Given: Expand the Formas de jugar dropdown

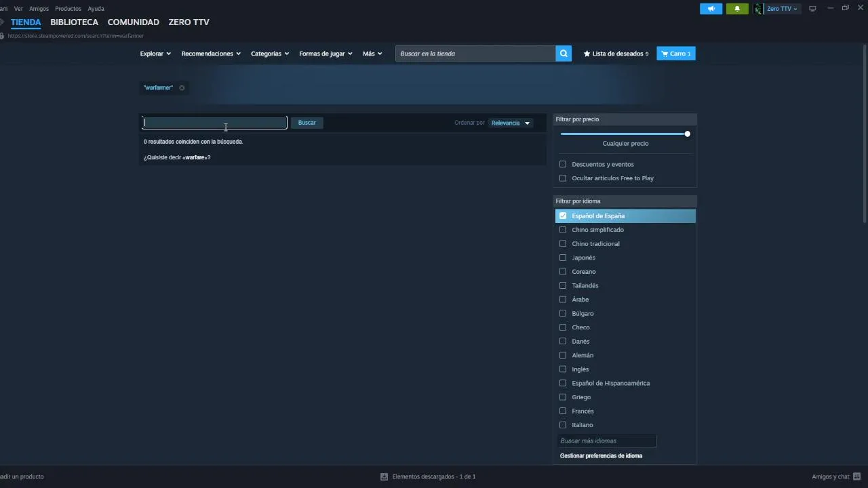Looking at the screenshot, I should tap(325, 54).
